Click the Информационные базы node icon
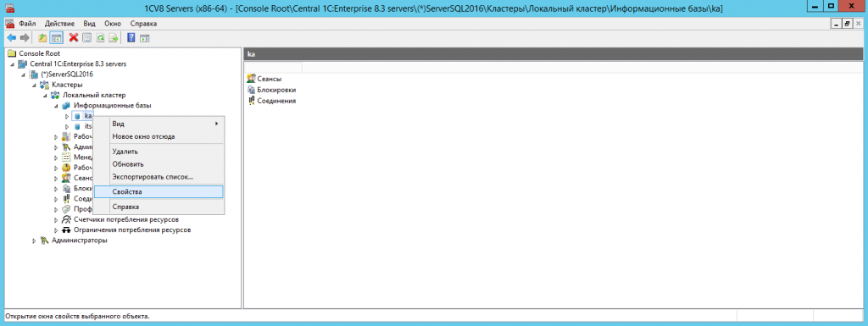The width and height of the screenshot is (868, 326). (x=66, y=106)
